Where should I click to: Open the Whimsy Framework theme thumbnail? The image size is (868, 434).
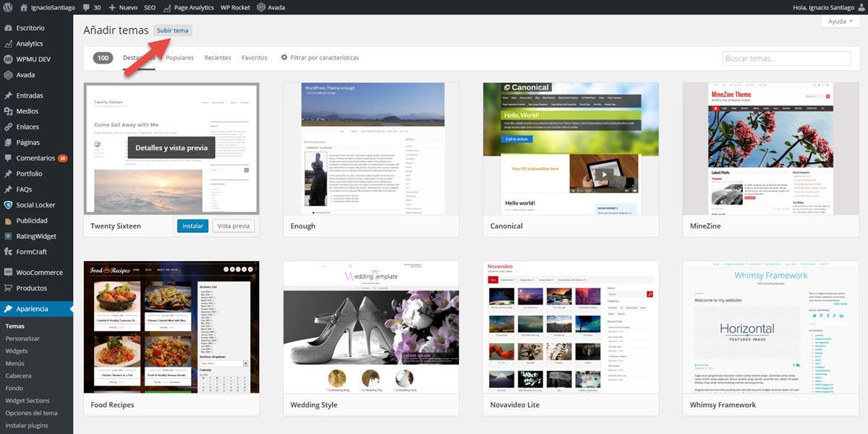771,328
